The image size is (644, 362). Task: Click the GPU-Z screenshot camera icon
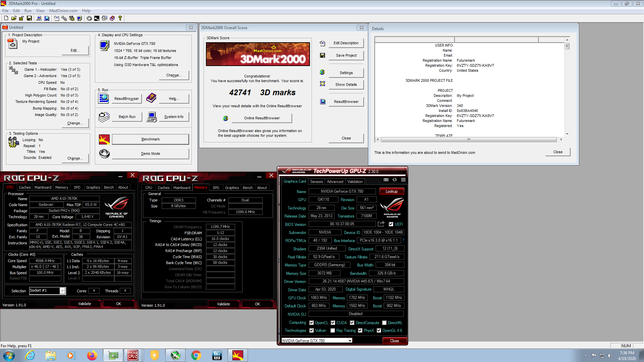(x=386, y=180)
